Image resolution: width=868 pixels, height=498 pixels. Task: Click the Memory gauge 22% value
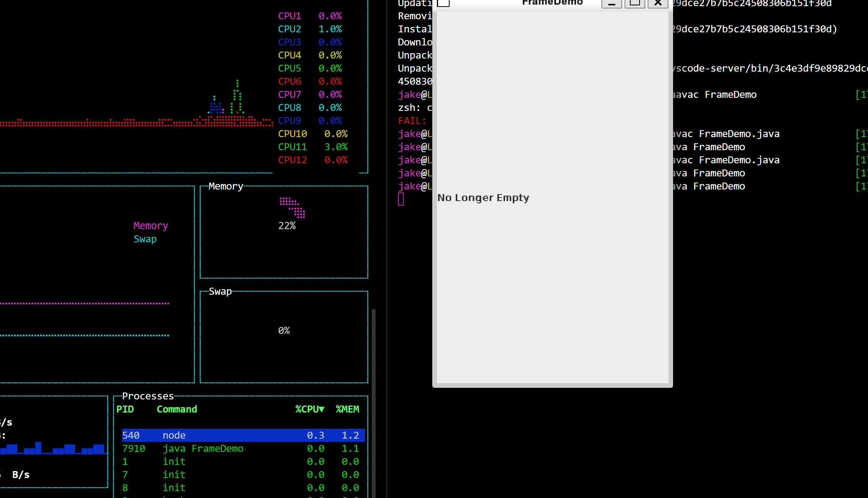pyautogui.click(x=287, y=226)
